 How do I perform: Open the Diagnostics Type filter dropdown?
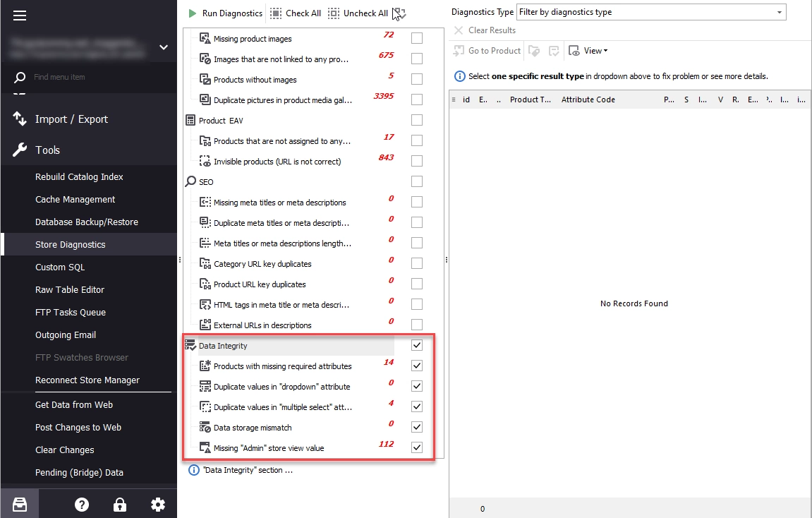[x=651, y=12]
